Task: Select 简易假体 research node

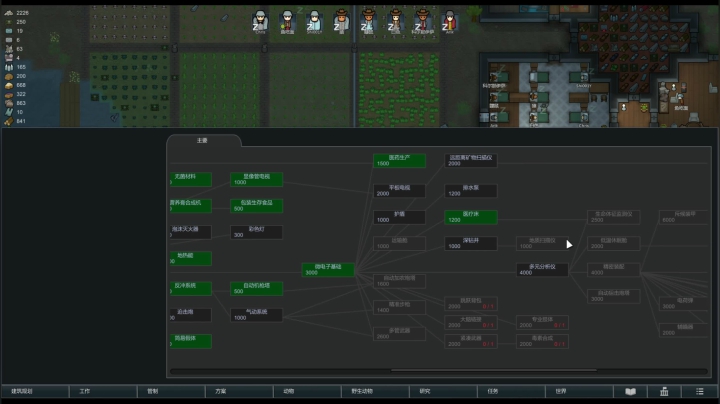Action: pos(191,341)
